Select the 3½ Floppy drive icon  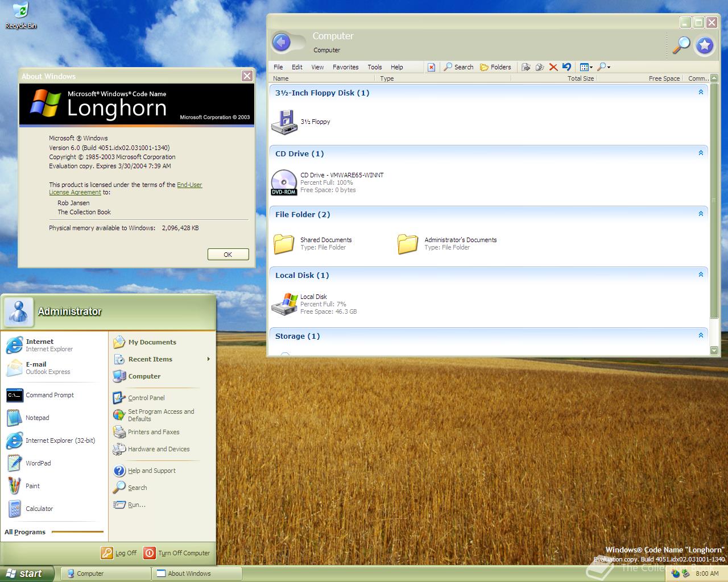[x=284, y=122]
